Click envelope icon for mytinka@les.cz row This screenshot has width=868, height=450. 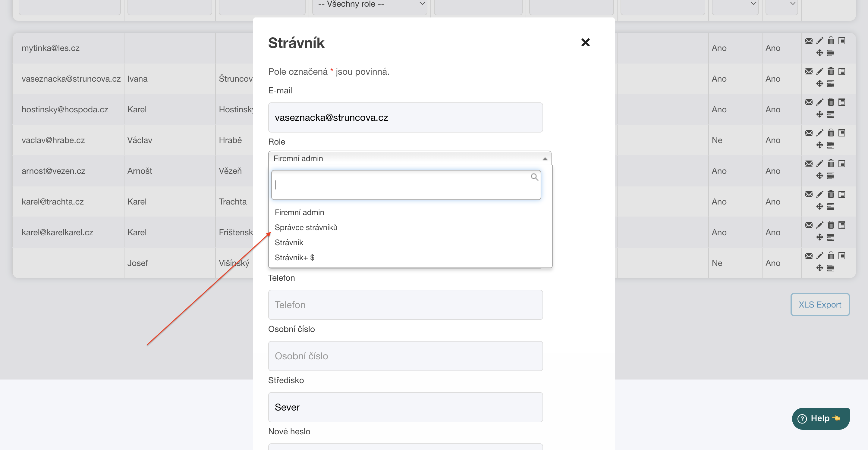point(809,41)
